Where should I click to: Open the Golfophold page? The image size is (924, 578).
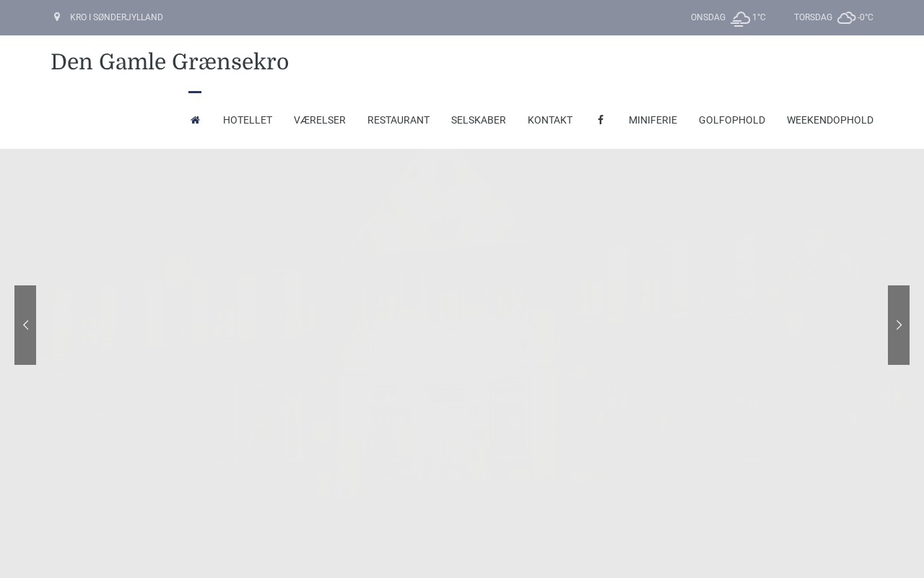click(x=732, y=120)
